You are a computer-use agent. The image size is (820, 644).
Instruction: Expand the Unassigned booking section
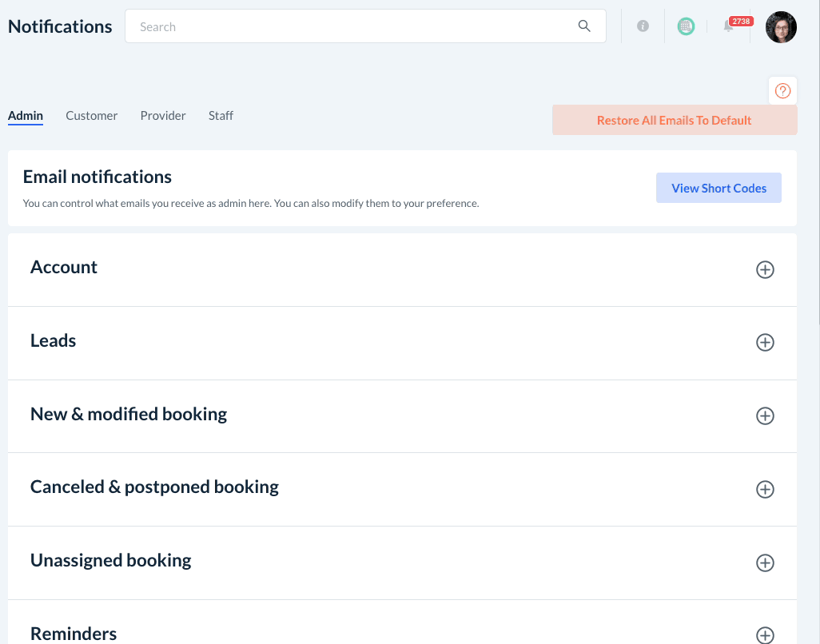765,563
